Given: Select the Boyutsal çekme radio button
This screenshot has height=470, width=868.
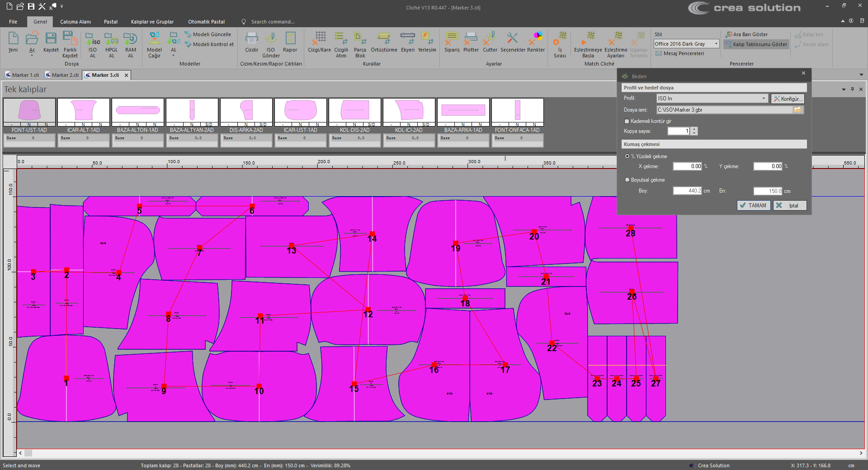Looking at the screenshot, I should pos(627,180).
